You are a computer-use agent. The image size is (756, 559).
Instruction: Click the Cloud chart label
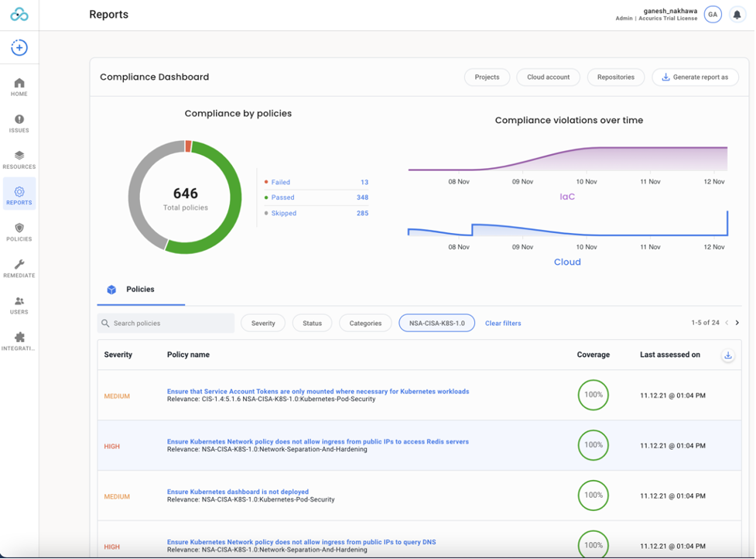click(567, 262)
